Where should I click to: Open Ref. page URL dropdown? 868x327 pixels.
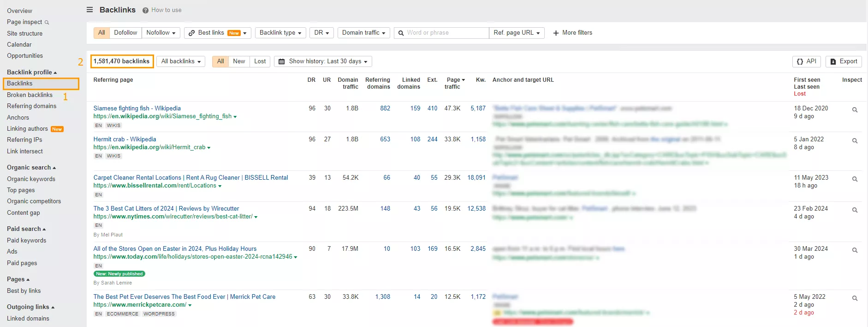pyautogui.click(x=517, y=33)
